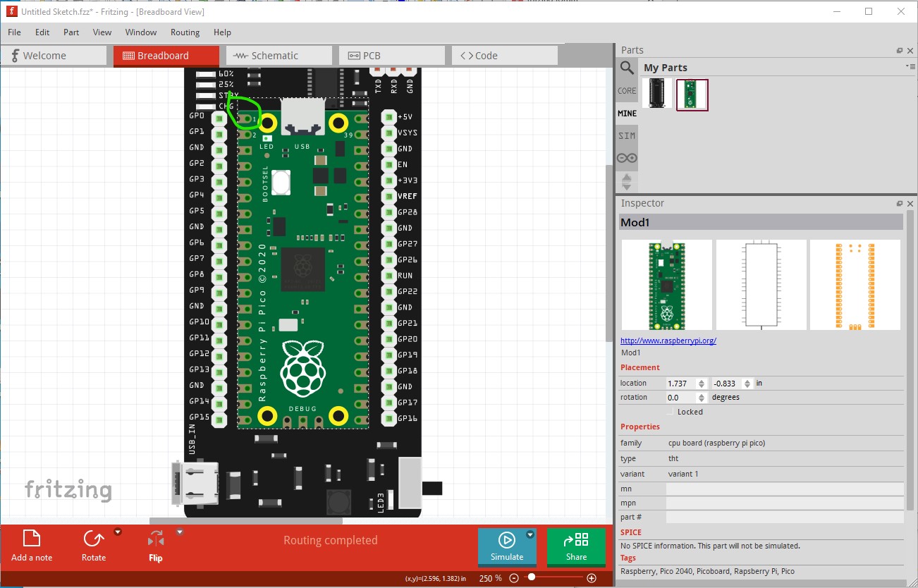Open the Arduino parts bin icon
The image size is (918, 588).
(x=627, y=158)
